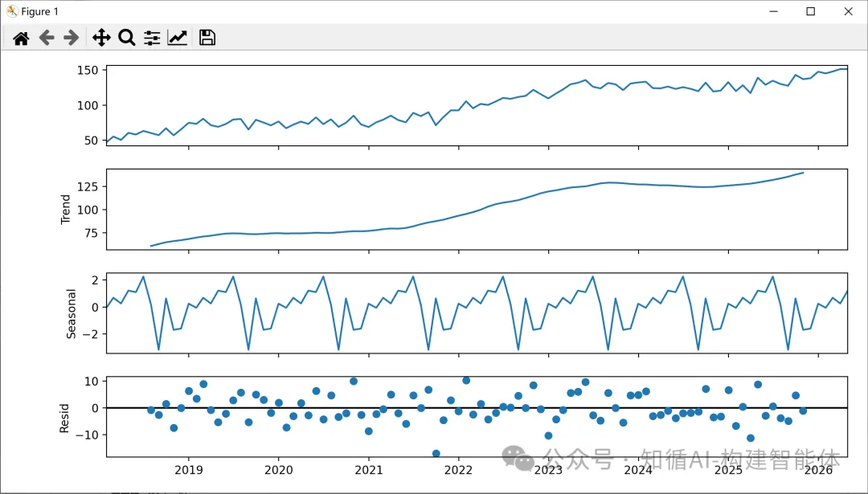
Task: Close the Figure 1 window
Action: point(848,11)
